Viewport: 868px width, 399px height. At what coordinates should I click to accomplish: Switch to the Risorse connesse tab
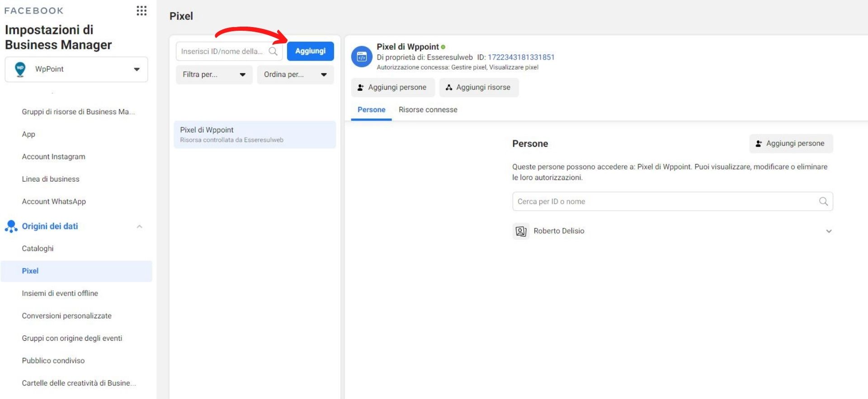[428, 110]
